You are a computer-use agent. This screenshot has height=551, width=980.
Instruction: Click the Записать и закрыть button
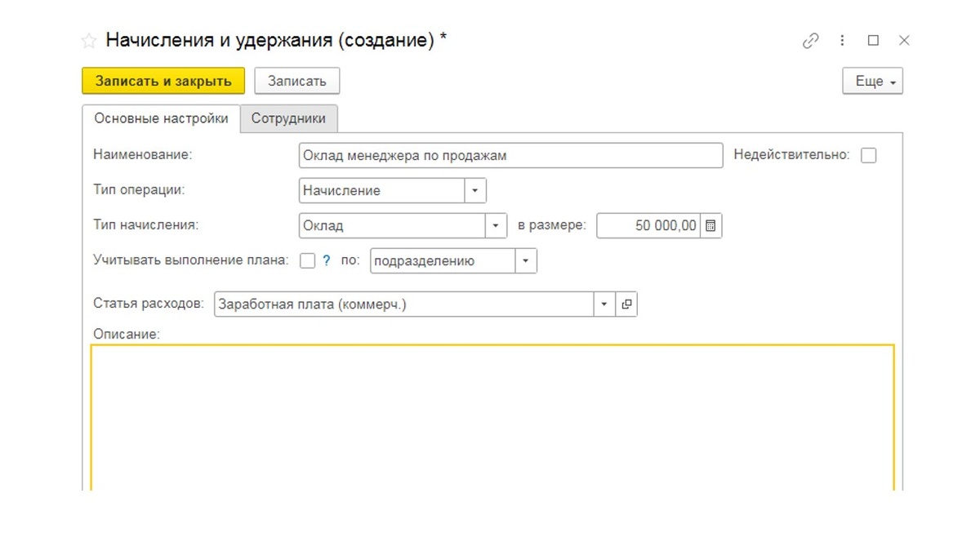[163, 81]
